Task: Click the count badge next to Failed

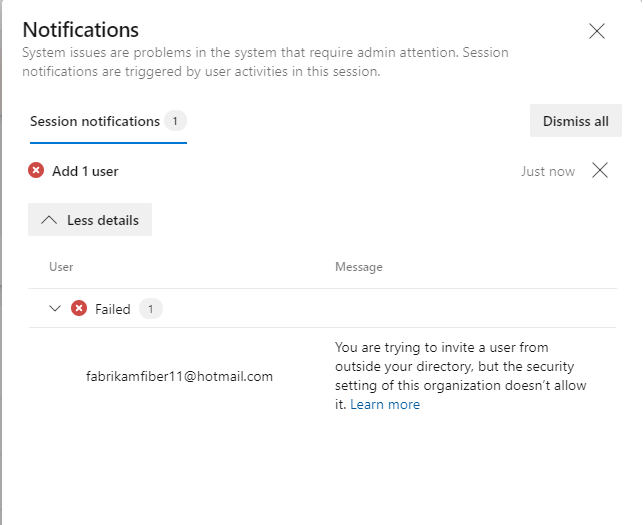Action: (151, 309)
